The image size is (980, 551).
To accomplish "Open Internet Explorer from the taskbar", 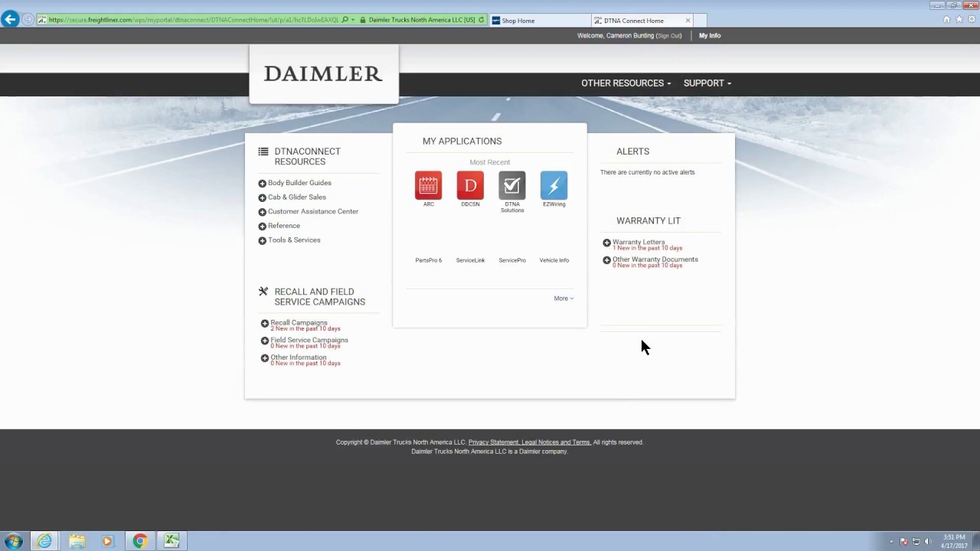I will click(x=44, y=541).
